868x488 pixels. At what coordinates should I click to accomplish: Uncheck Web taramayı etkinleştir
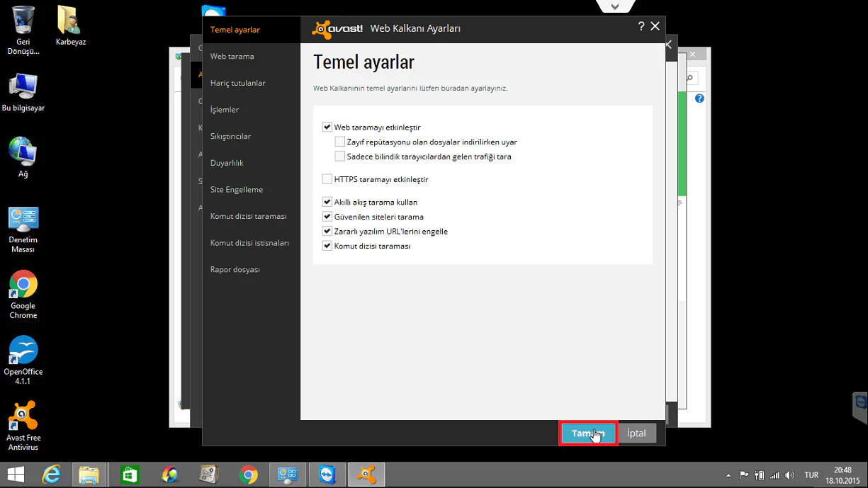[x=327, y=127]
